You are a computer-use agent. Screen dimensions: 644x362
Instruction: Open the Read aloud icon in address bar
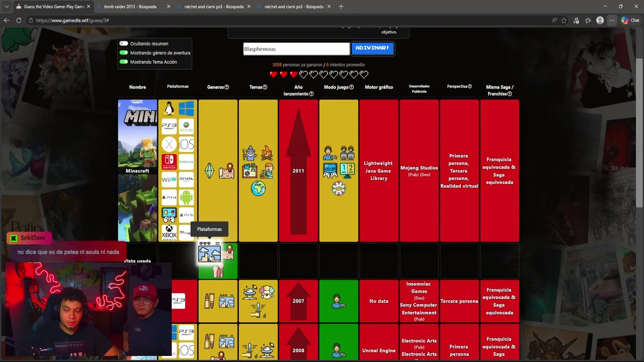pos(554,20)
